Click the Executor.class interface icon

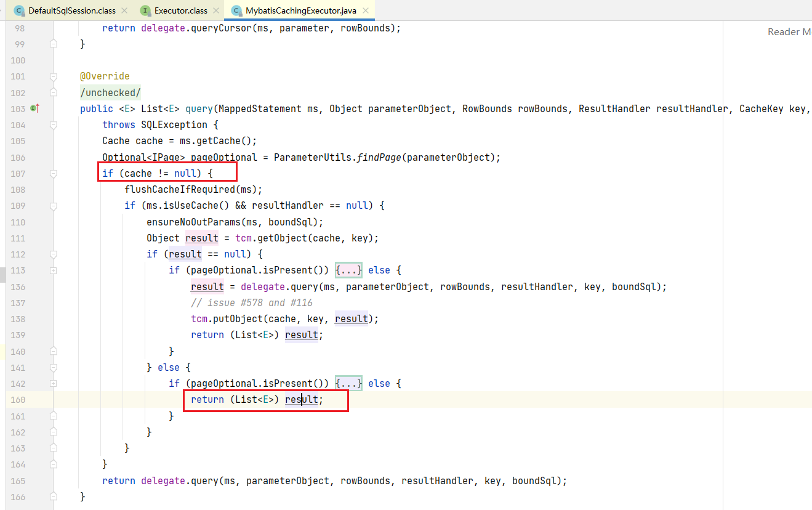pyautogui.click(x=145, y=10)
